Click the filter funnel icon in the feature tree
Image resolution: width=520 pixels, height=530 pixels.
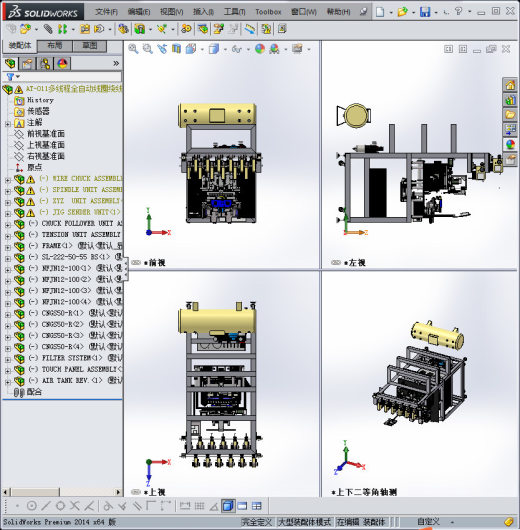point(10,77)
